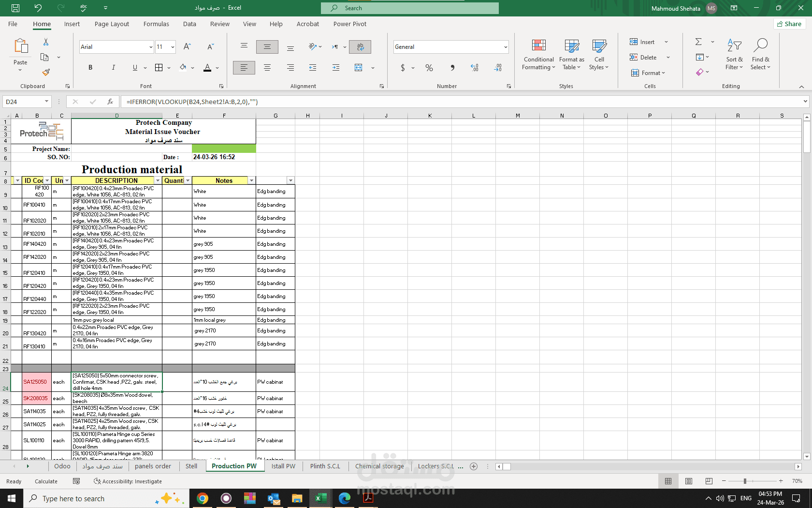Open Conditional Formatting
This screenshot has width=812, height=508.
click(538, 55)
